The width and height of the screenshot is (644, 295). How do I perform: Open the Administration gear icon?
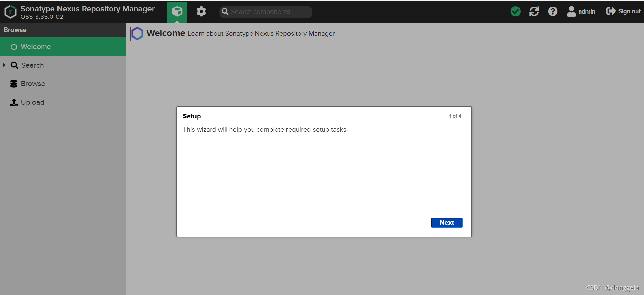[201, 11]
